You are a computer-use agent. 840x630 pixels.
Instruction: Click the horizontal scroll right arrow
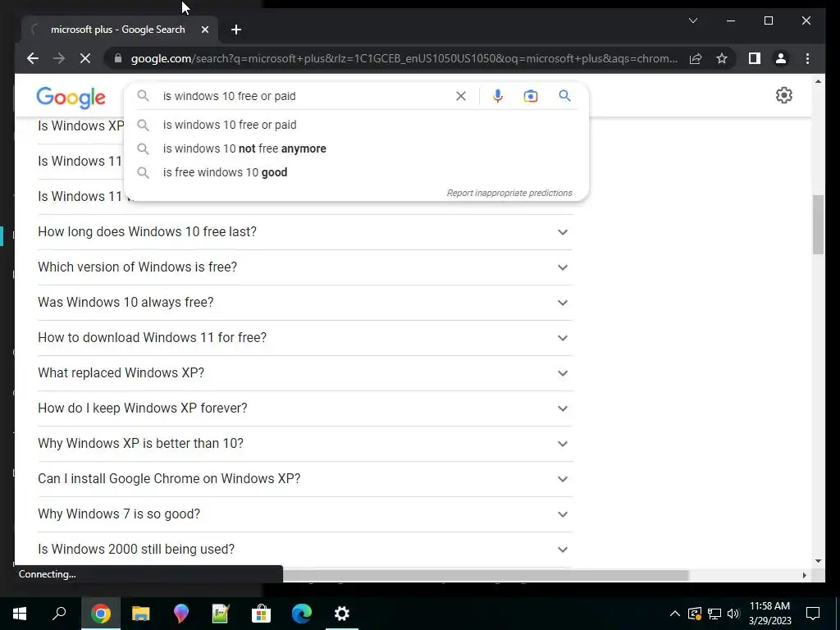pyautogui.click(x=804, y=575)
